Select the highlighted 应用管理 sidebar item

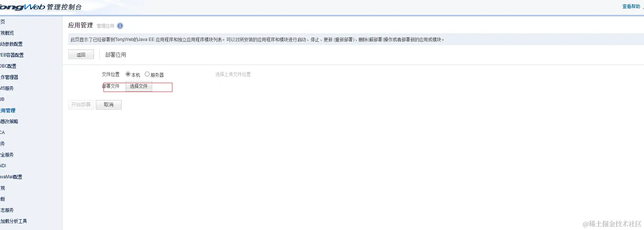(8, 110)
